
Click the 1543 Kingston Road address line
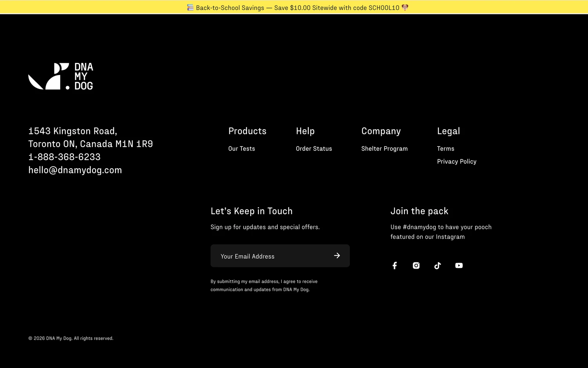pyautogui.click(x=73, y=131)
